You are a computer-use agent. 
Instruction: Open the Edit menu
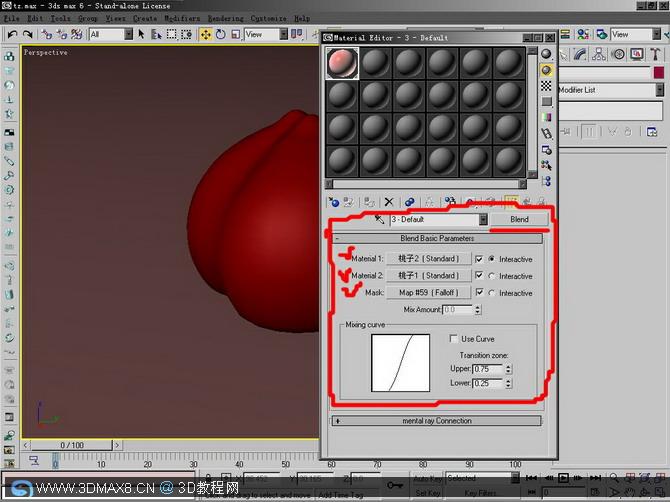click(x=35, y=18)
